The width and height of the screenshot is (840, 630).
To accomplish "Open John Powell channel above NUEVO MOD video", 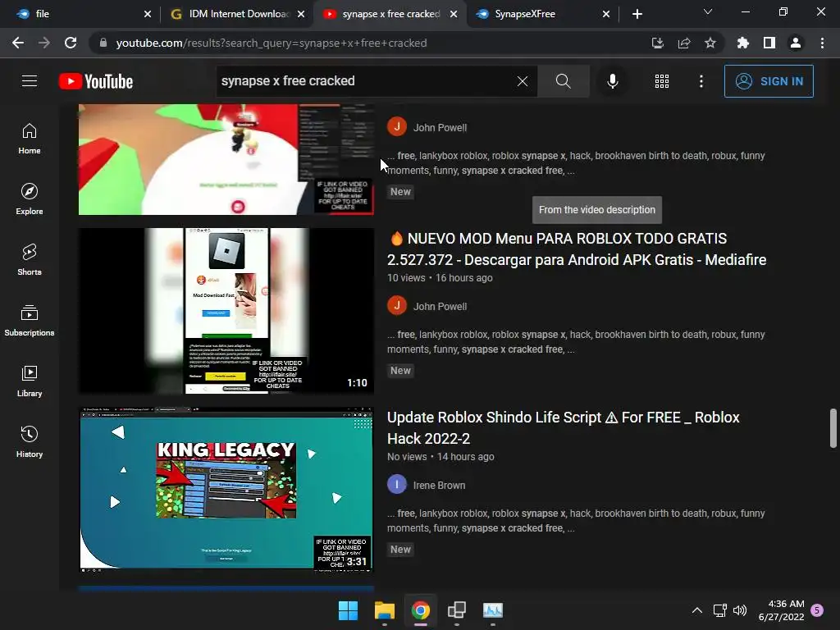I will [440, 127].
